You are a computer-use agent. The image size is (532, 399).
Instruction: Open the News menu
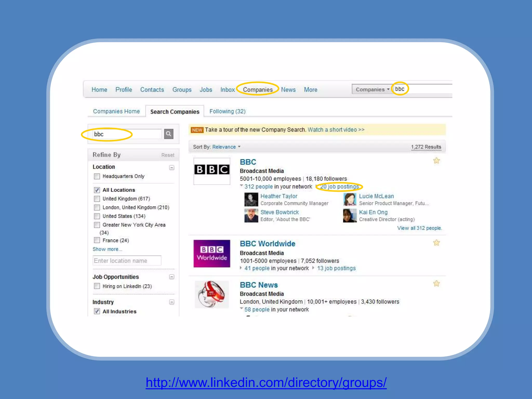(288, 90)
